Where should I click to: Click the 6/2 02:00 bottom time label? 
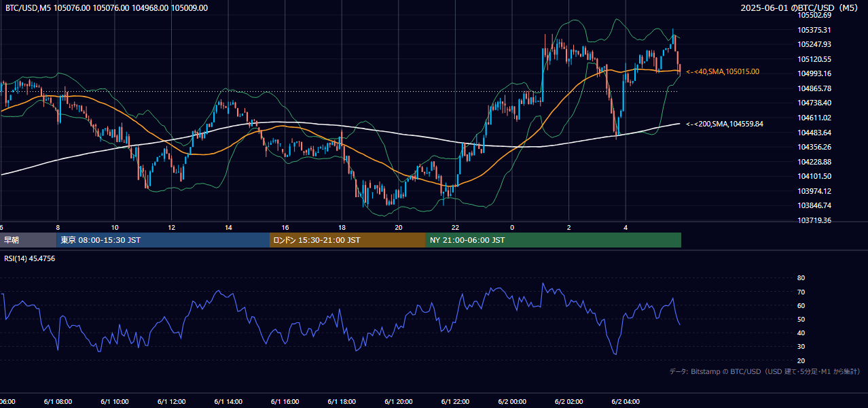pyautogui.click(x=568, y=402)
